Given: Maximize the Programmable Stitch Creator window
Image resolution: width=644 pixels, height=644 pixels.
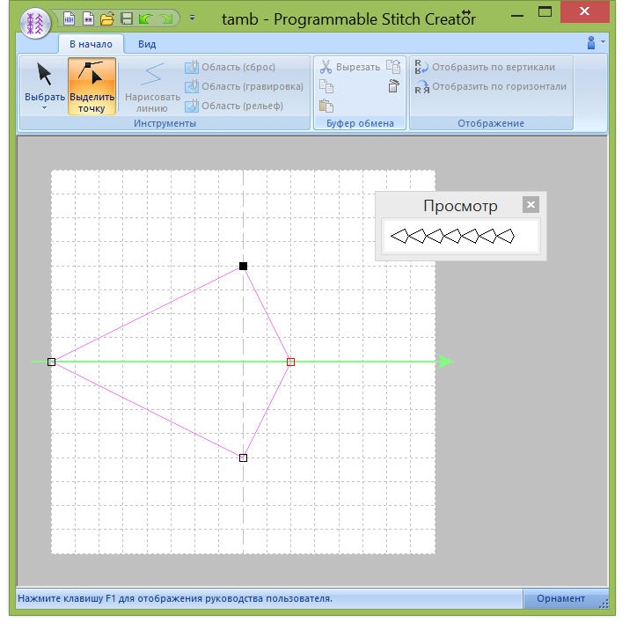Looking at the screenshot, I should (x=545, y=12).
